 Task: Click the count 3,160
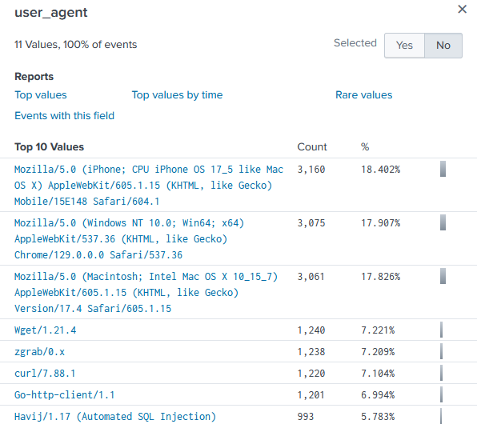tap(311, 170)
